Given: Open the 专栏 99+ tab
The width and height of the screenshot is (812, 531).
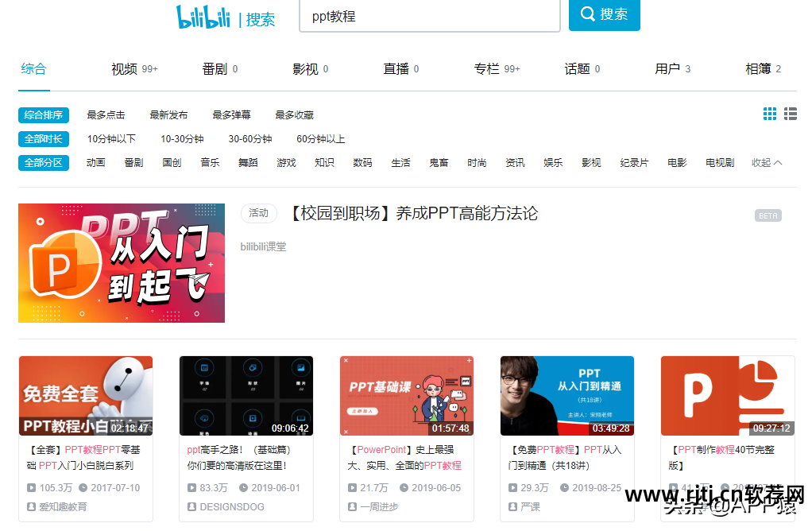Looking at the screenshot, I should 497,69.
